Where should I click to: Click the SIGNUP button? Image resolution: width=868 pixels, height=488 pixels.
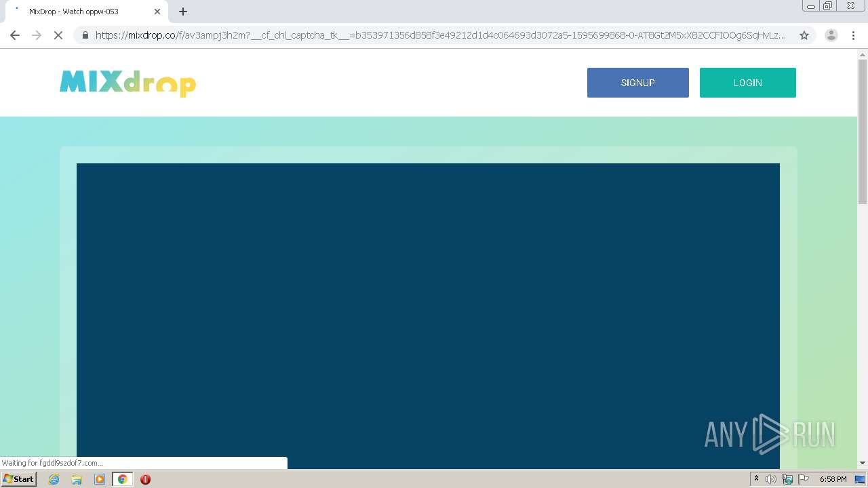[638, 83]
